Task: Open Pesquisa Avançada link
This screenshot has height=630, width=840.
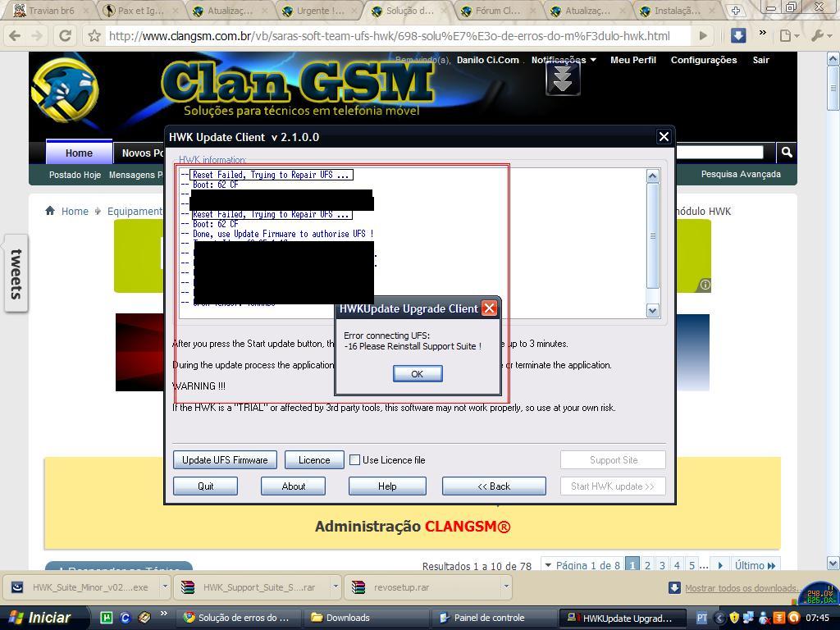Action: click(741, 174)
